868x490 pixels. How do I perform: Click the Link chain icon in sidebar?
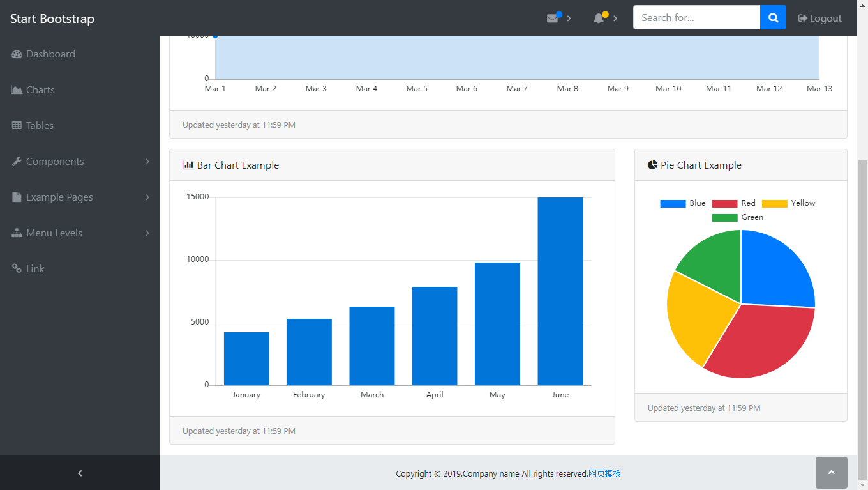[x=17, y=269]
